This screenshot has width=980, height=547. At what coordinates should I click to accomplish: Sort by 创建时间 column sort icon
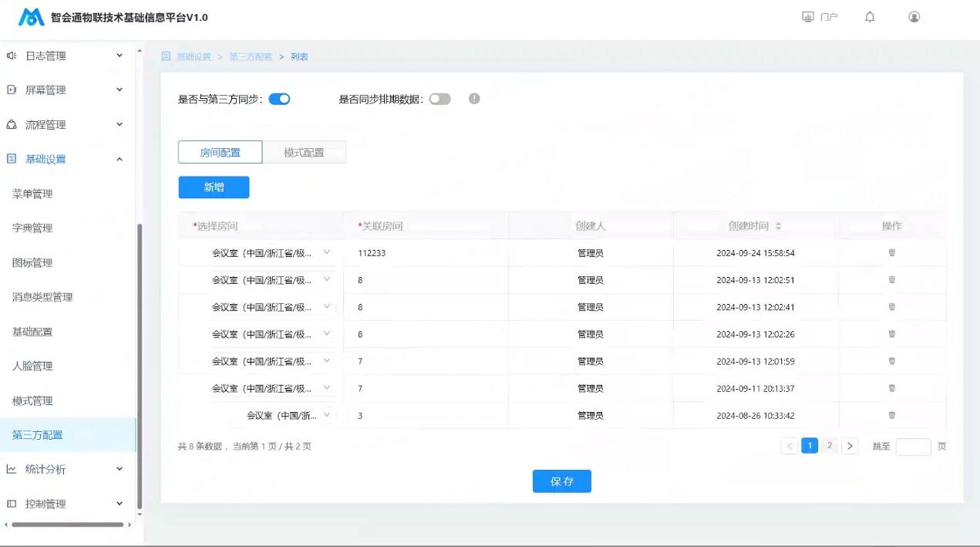778,226
